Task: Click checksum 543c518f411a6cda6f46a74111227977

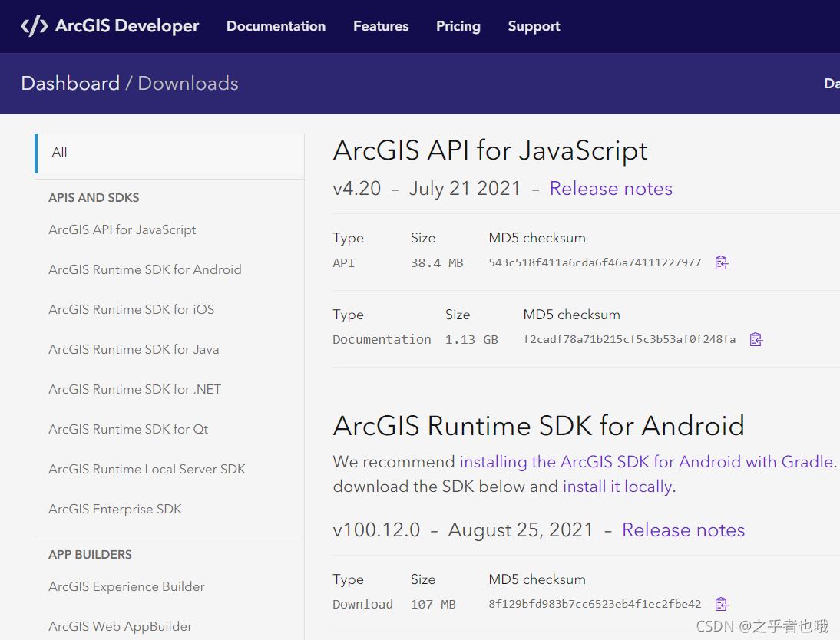Action: pyautogui.click(x=594, y=262)
